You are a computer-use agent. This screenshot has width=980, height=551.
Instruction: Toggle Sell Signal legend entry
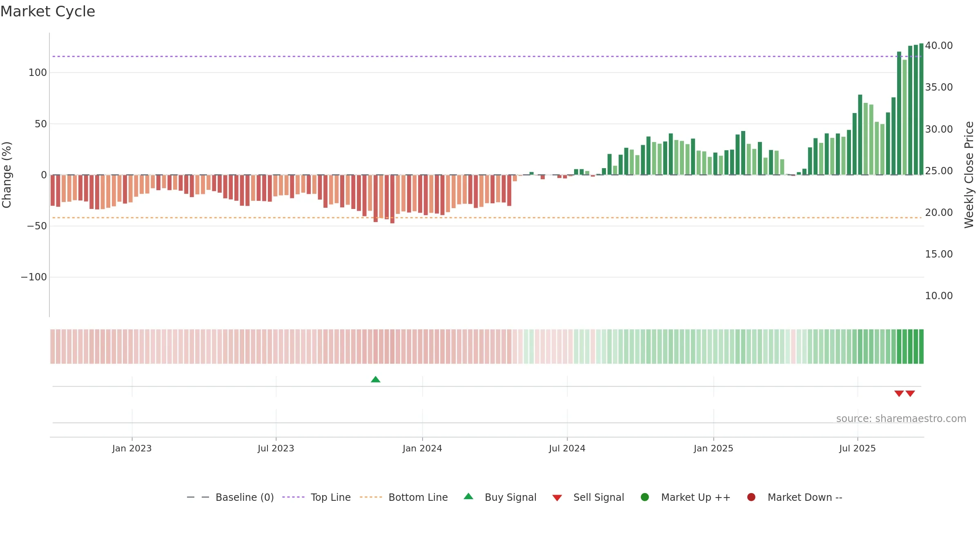[x=588, y=497]
